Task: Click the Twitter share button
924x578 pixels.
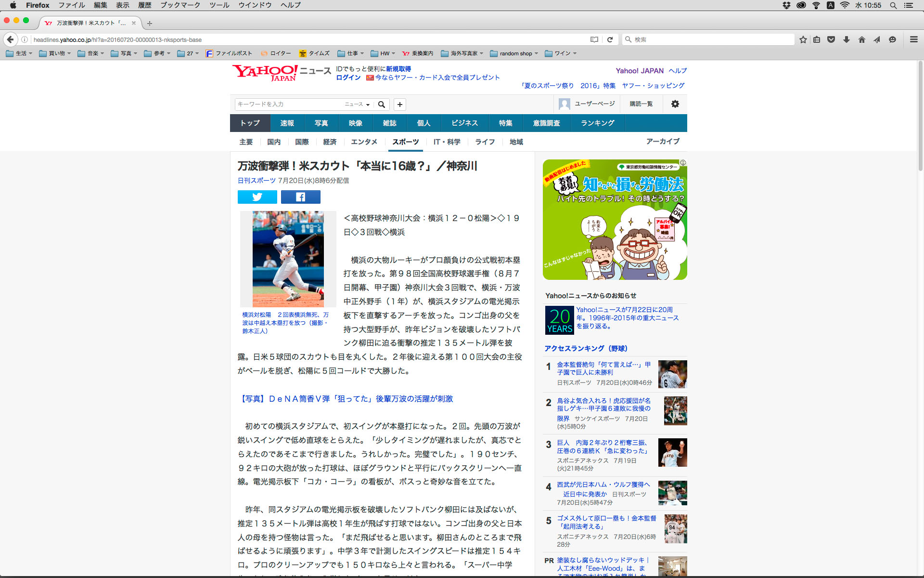Action: tap(257, 197)
